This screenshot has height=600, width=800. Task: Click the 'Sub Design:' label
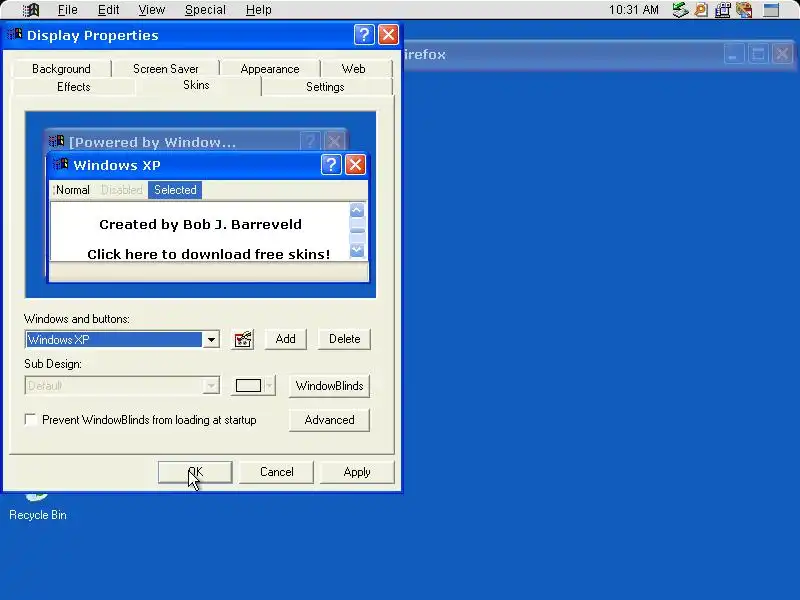pyautogui.click(x=53, y=364)
